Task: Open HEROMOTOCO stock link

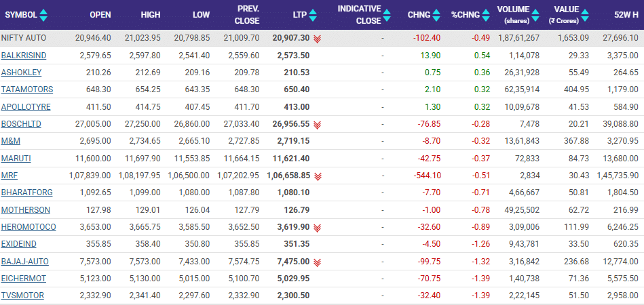Action: point(29,226)
